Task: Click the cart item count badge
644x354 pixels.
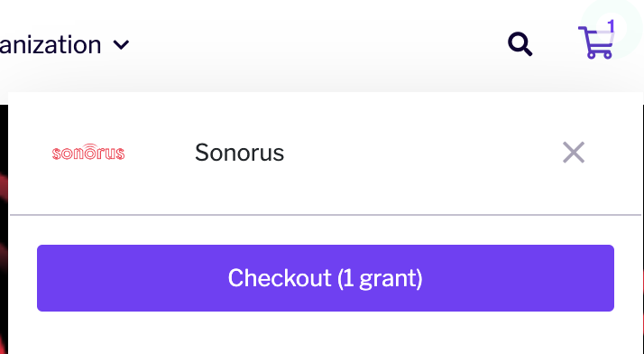Action: pyautogui.click(x=611, y=26)
